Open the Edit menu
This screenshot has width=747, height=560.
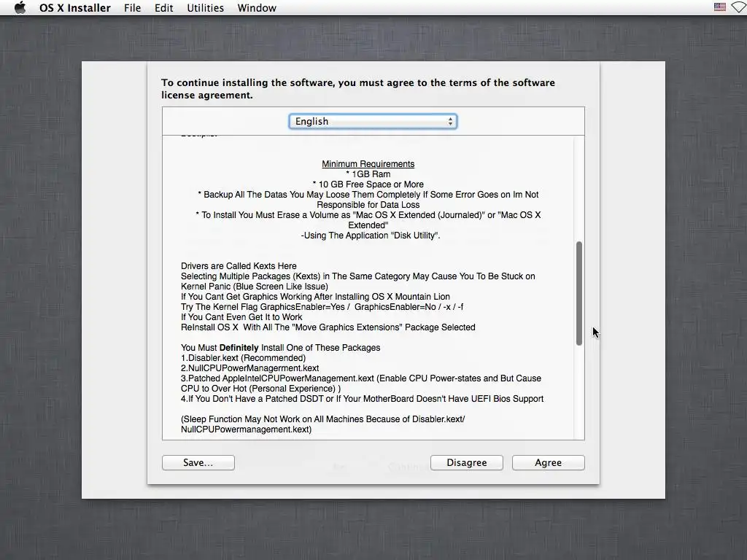click(x=163, y=7)
